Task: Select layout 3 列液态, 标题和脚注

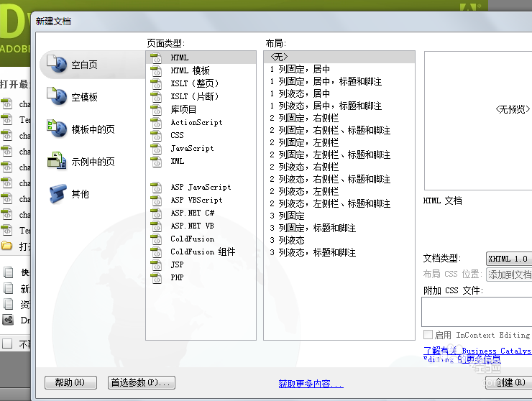Action: pos(339,252)
